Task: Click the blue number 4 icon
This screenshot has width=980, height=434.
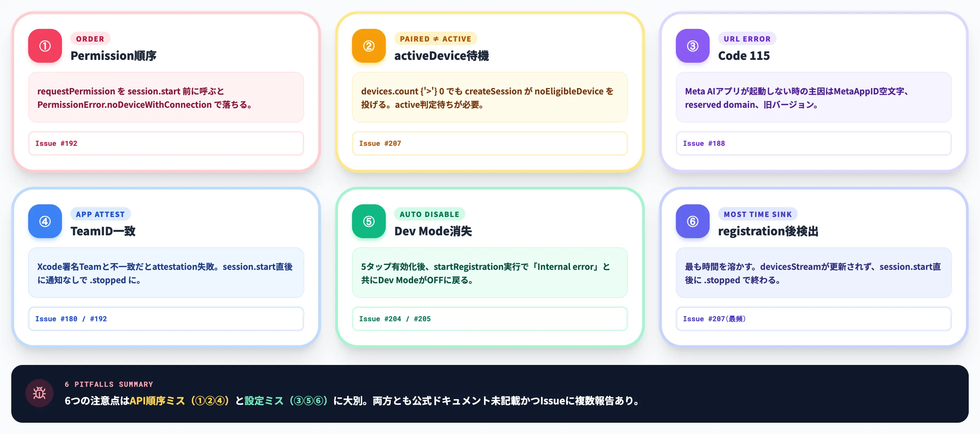Action: click(45, 221)
